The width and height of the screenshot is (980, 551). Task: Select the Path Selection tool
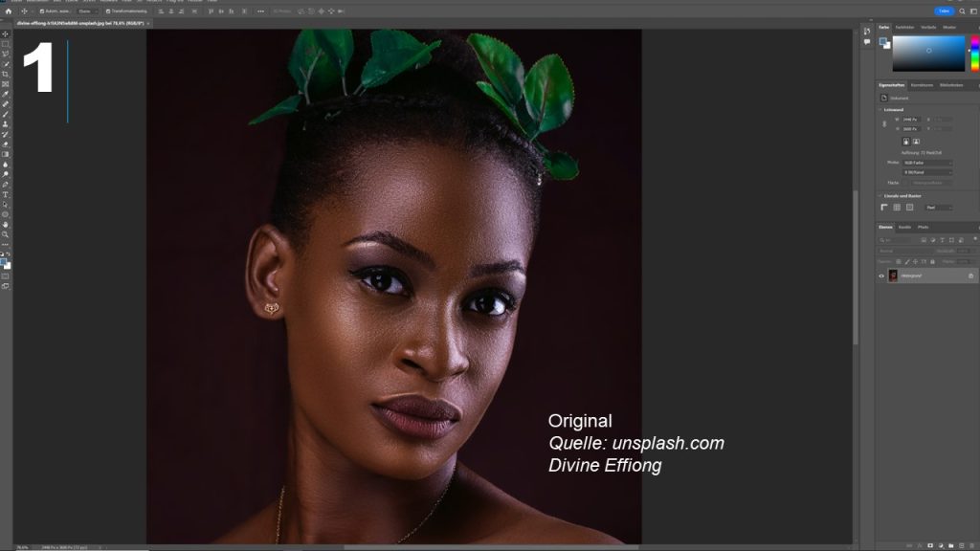tap(6, 205)
